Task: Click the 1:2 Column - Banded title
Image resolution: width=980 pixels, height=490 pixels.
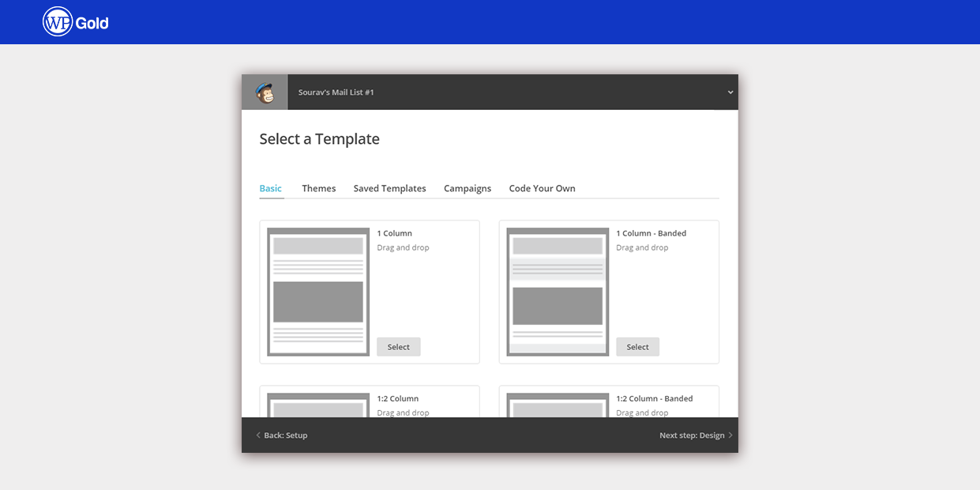Action: click(x=654, y=398)
